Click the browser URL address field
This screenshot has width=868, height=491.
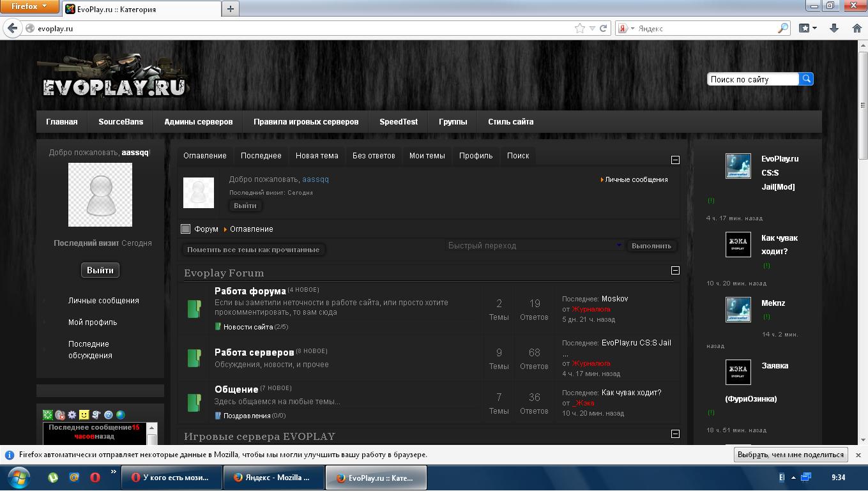click(303, 28)
